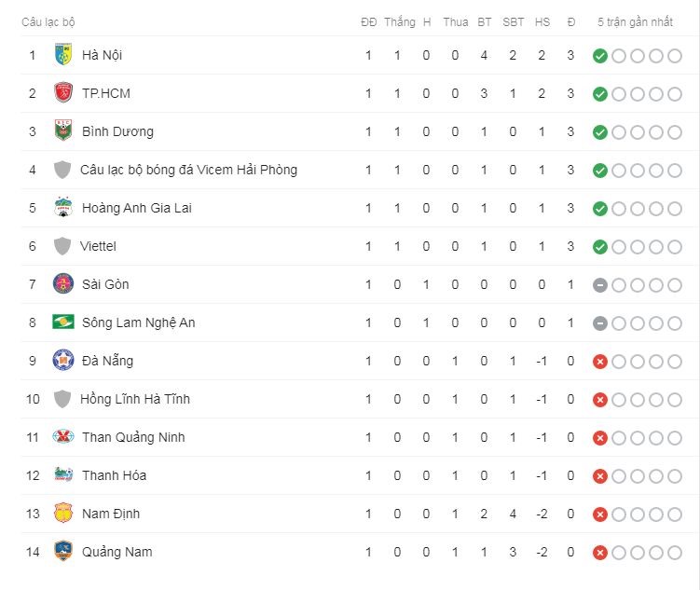This screenshot has height=590, width=700.
Task: Click the 'Câu lạc bộ' column header
Action: [x=48, y=21]
